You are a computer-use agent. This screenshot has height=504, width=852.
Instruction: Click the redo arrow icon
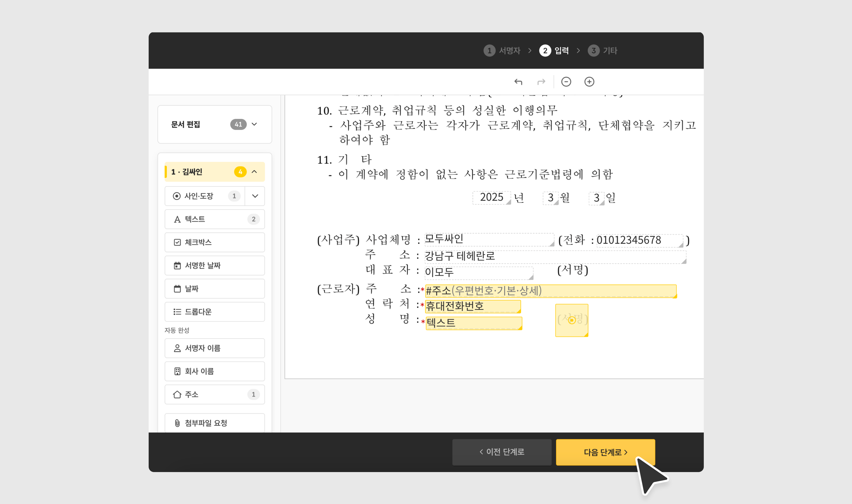541,82
